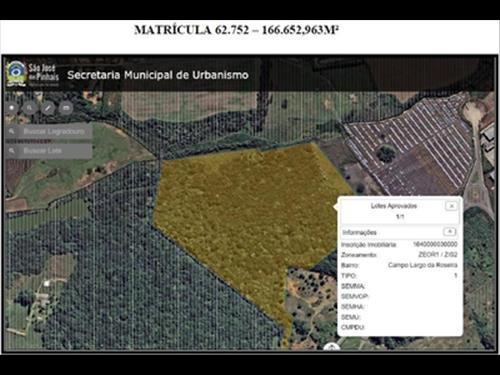This screenshot has height=375, width=500.
Task: Click the MATRÍCULA 62.752 heading text
Action: coord(237,30)
